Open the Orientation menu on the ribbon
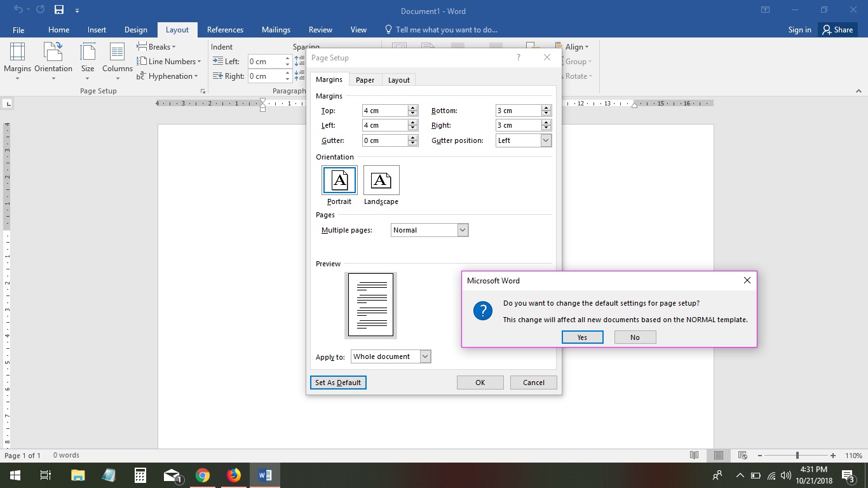Image resolution: width=868 pixels, height=488 pixels. click(x=53, y=61)
